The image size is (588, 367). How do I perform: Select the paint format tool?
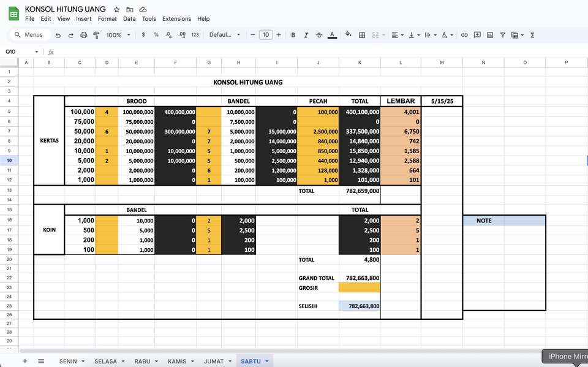pyautogui.click(x=96, y=35)
